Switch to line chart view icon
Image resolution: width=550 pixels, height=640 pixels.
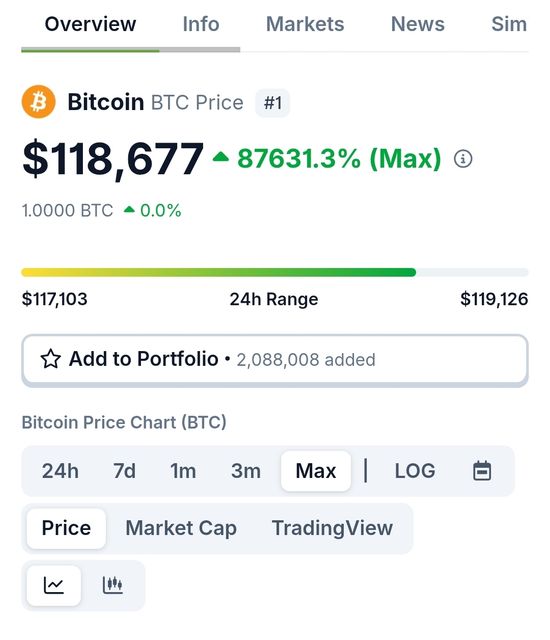(x=54, y=585)
